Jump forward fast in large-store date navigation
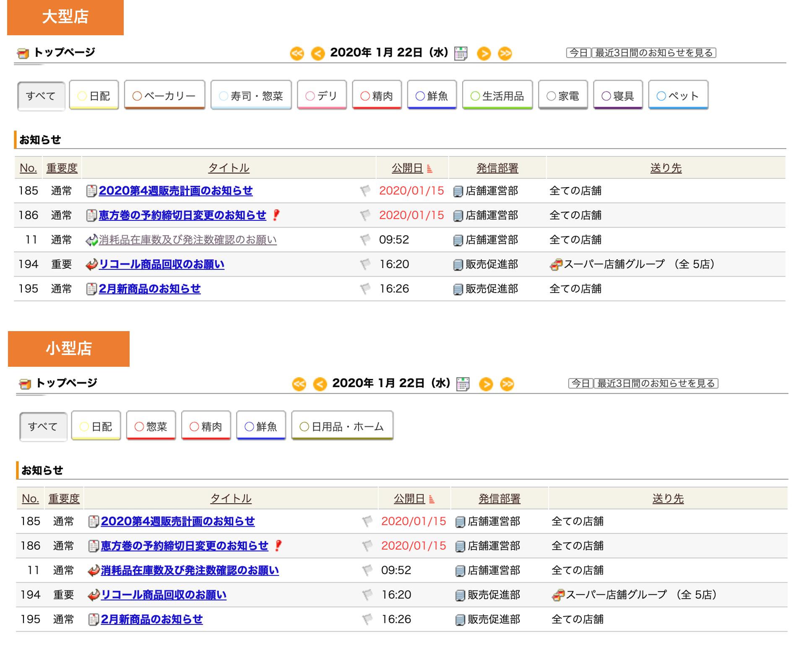Image resolution: width=812 pixels, height=645 pixels. click(x=505, y=53)
